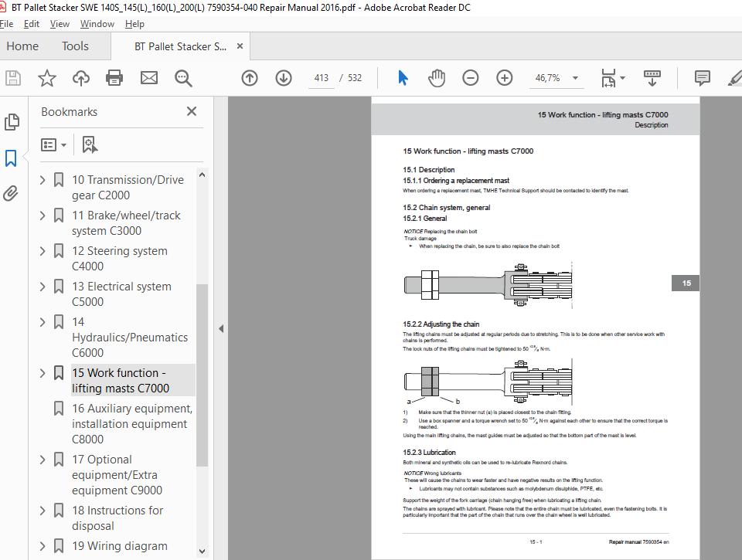The image size is (742, 560).
Task: Open bookmark options list menu
Action: (x=53, y=144)
